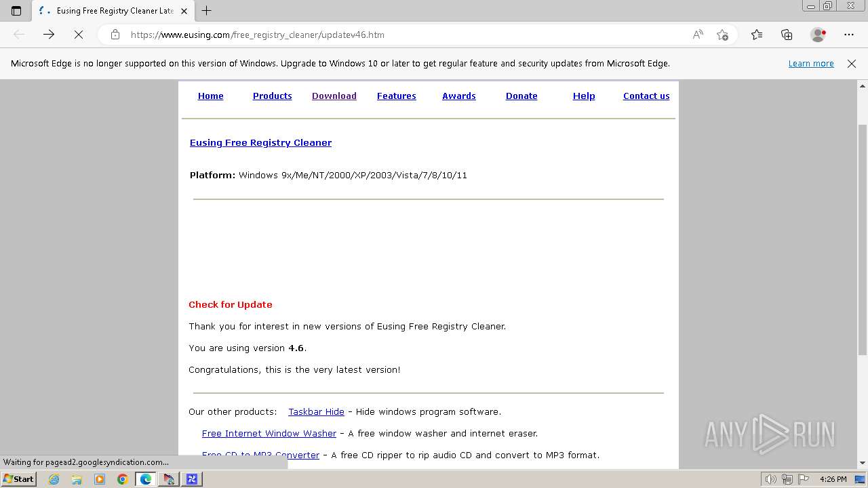Click the 4:26 PM system clock
The height and width of the screenshot is (488, 868).
[833, 479]
